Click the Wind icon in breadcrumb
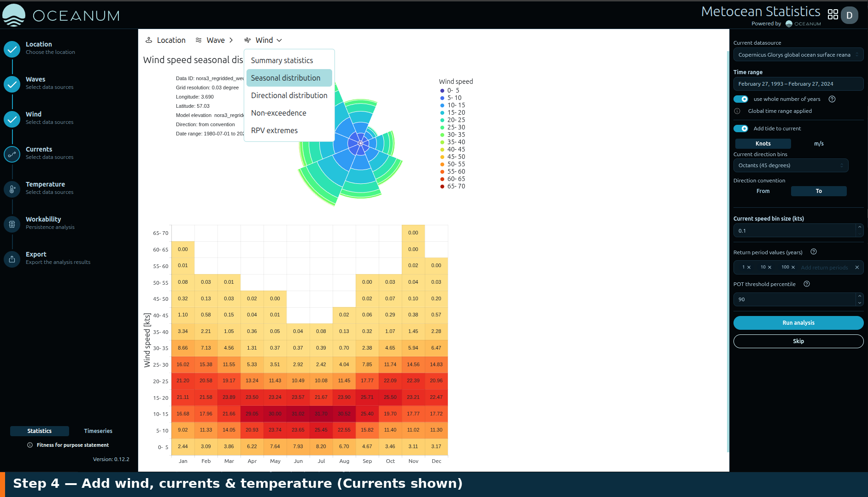This screenshot has height=497, width=868. 247,40
